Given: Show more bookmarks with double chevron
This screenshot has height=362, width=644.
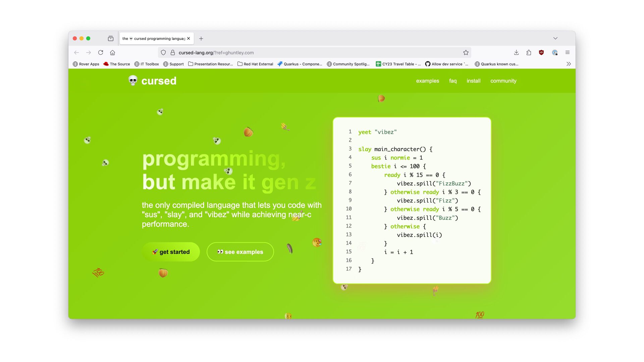Looking at the screenshot, I should click(569, 64).
